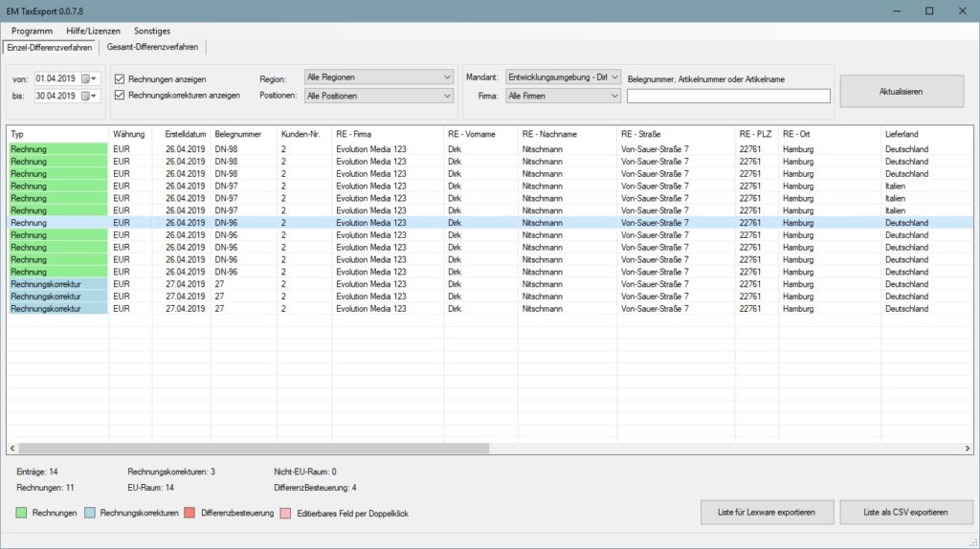Select the first DN-98 Rechnung row
Image resolution: width=980 pixels, height=549 pixels.
pyautogui.click(x=490, y=149)
